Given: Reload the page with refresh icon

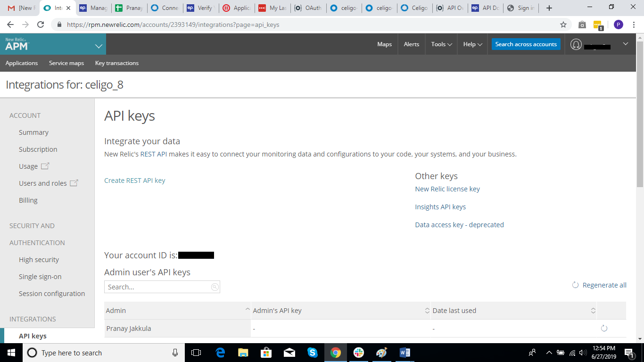Looking at the screenshot, I should click(x=41, y=25).
